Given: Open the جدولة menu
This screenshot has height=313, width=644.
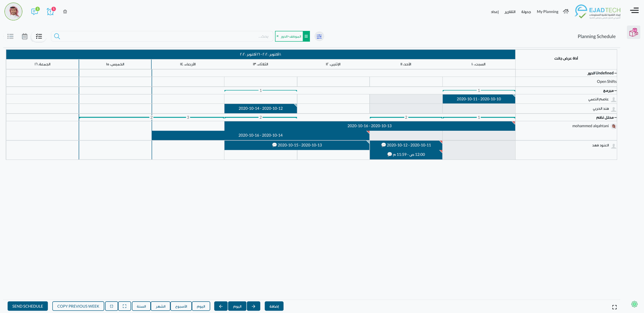Looking at the screenshot, I should (x=526, y=12).
